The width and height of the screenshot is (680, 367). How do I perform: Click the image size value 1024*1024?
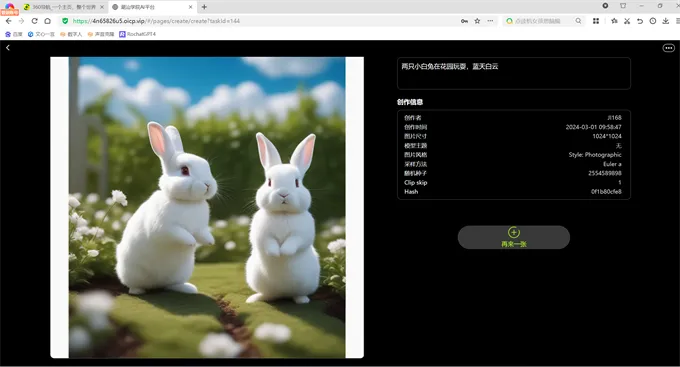607,136
